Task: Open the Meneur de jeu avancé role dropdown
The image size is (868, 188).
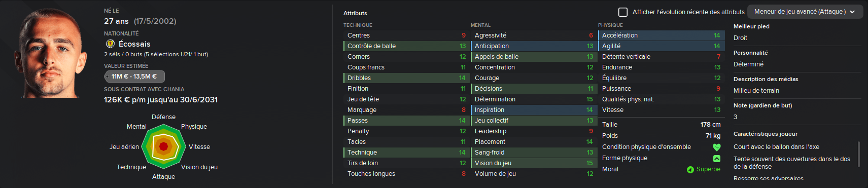Action: (805, 12)
